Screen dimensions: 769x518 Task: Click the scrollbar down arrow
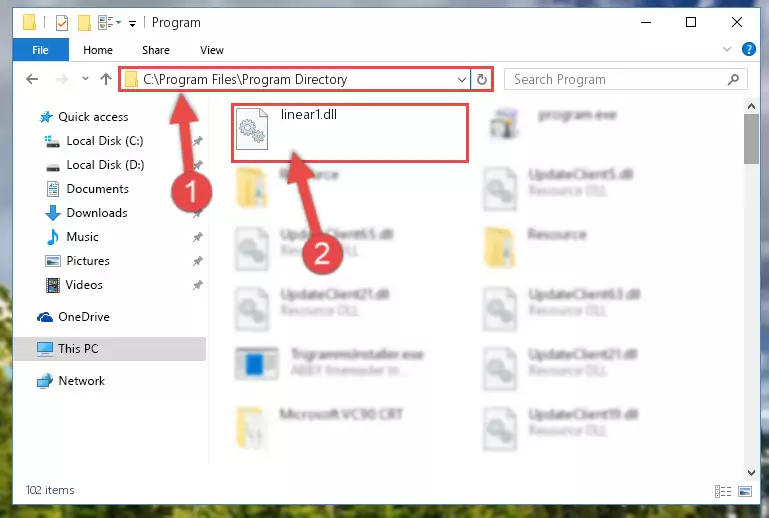751,472
